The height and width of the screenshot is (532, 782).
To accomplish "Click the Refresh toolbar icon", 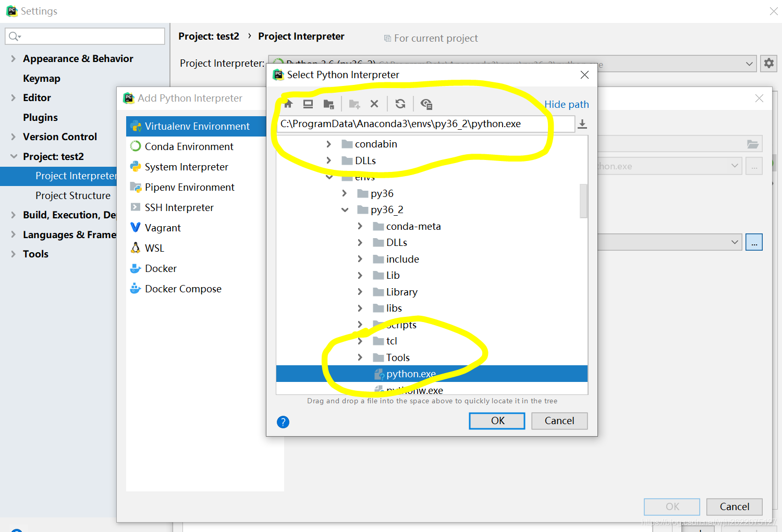I will tap(400, 104).
